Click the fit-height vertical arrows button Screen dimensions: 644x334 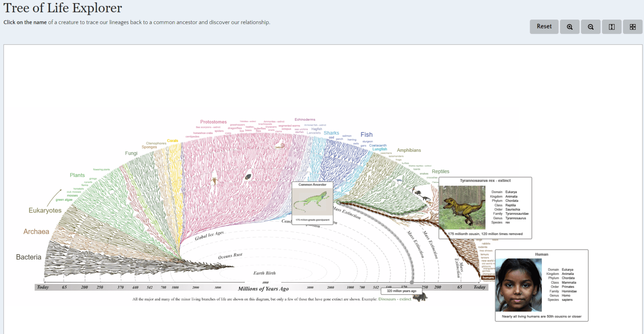pyautogui.click(x=611, y=27)
